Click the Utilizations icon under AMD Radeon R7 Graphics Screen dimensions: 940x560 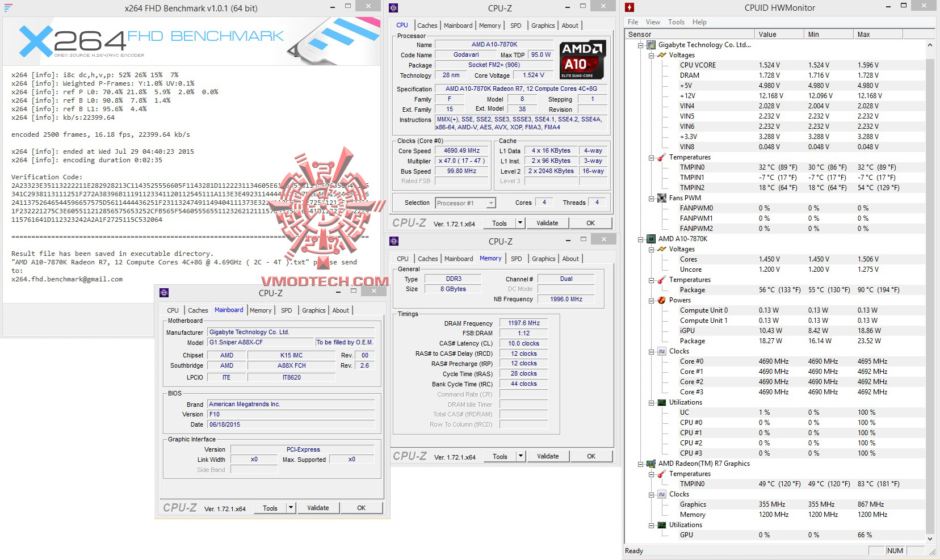coord(662,525)
